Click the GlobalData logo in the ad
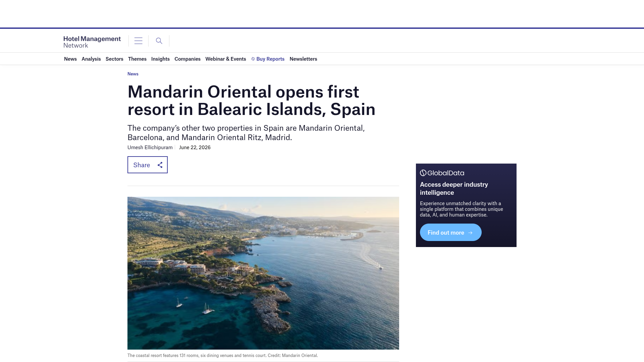Screen dimensions: 644x362 (x=442, y=173)
